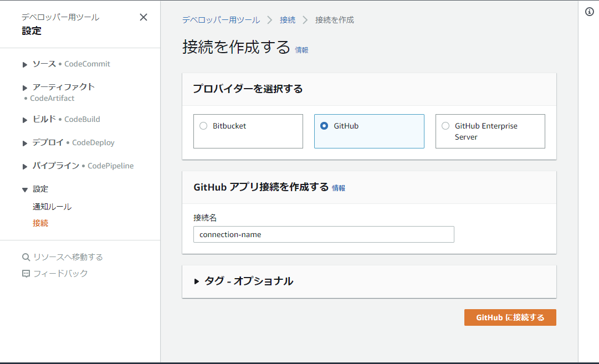Open the デベロッパー用ツール breadcrumb link
The height and width of the screenshot is (364, 599).
[221, 20]
